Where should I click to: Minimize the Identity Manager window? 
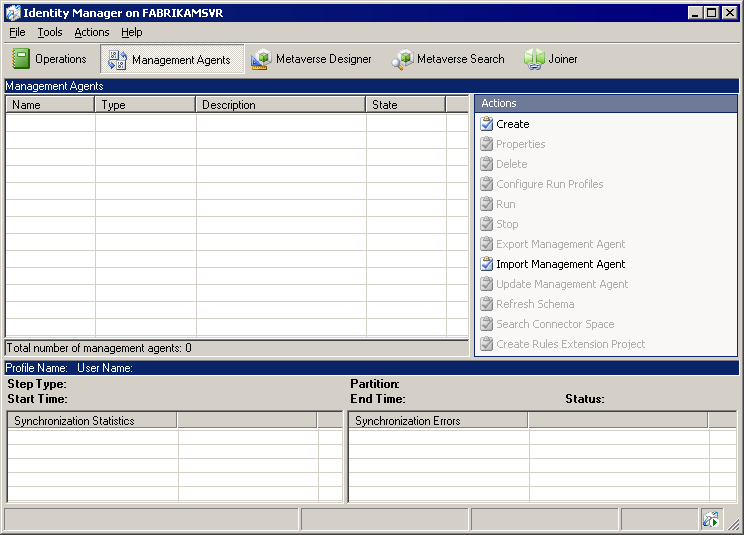click(695, 13)
